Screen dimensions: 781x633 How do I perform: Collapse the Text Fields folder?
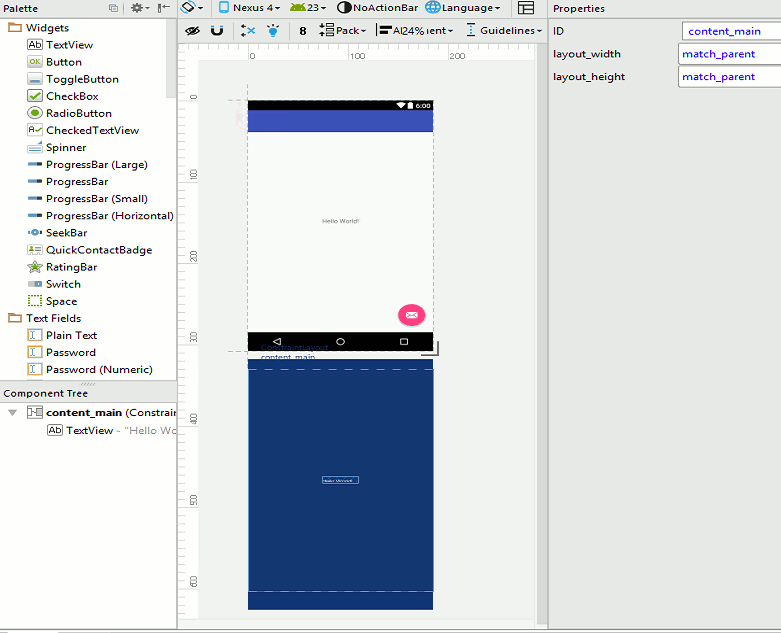[15, 318]
